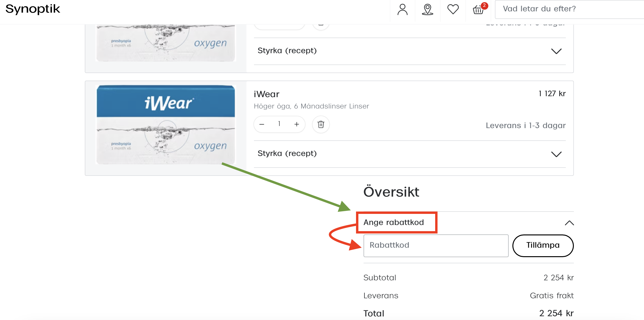
Task: Click 'Leverans i 1-3 dagar' for Höger öga item
Action: (x=525, y=125)
